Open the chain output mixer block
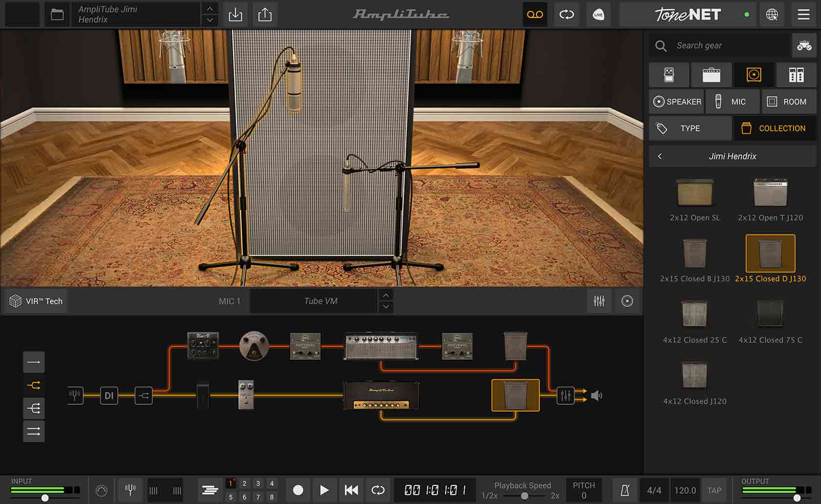Viewport: 821px width, 504px height. pyautogui.click(x=565, y=395)
